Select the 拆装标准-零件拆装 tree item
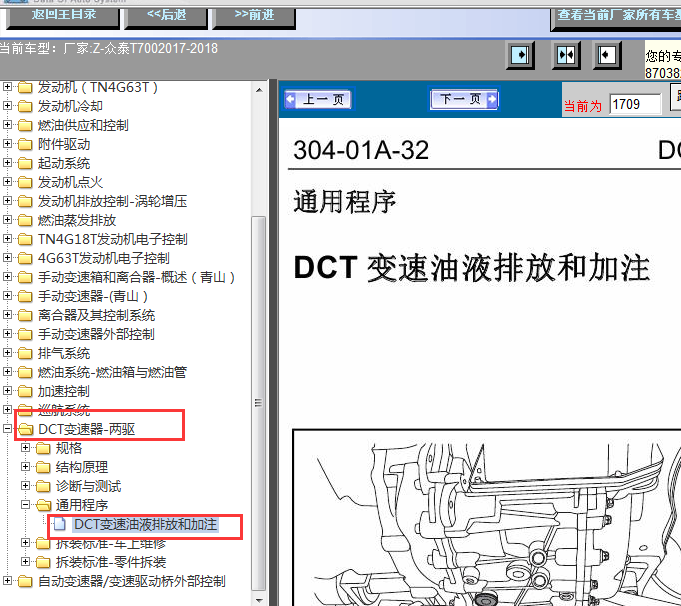Screen dimensions: 681x606 111,562
